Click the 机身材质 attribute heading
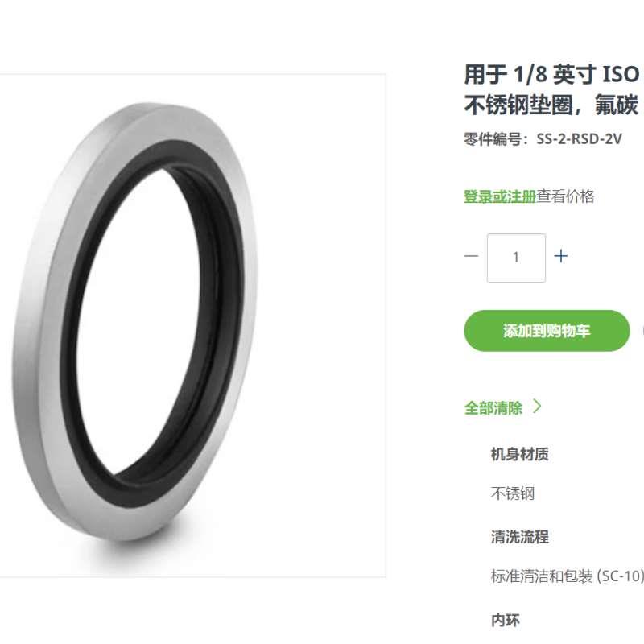This screenshot has width=644, height=644. point(519,454)
